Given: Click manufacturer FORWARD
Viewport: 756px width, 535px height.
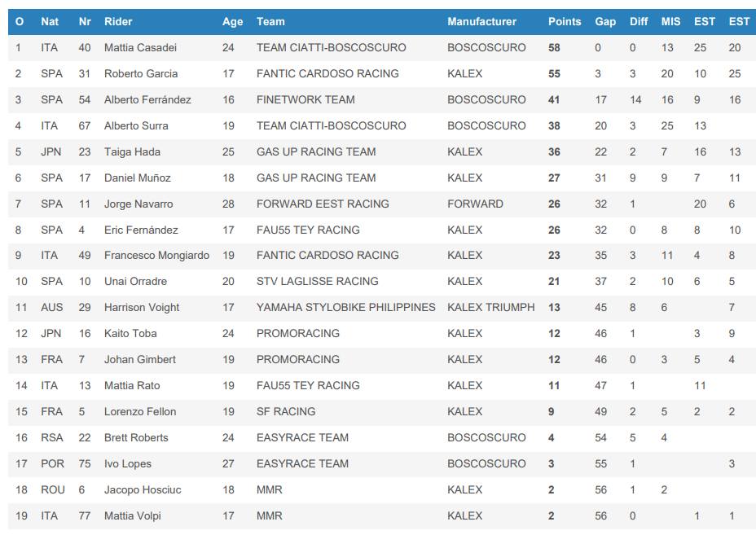Looking at the screenshot, I should [475, 204].
